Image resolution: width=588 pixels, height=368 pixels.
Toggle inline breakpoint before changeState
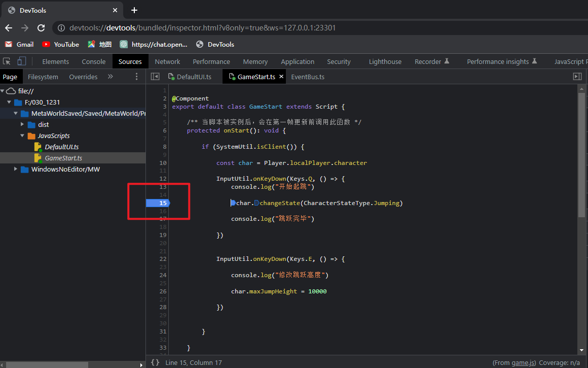257,203
